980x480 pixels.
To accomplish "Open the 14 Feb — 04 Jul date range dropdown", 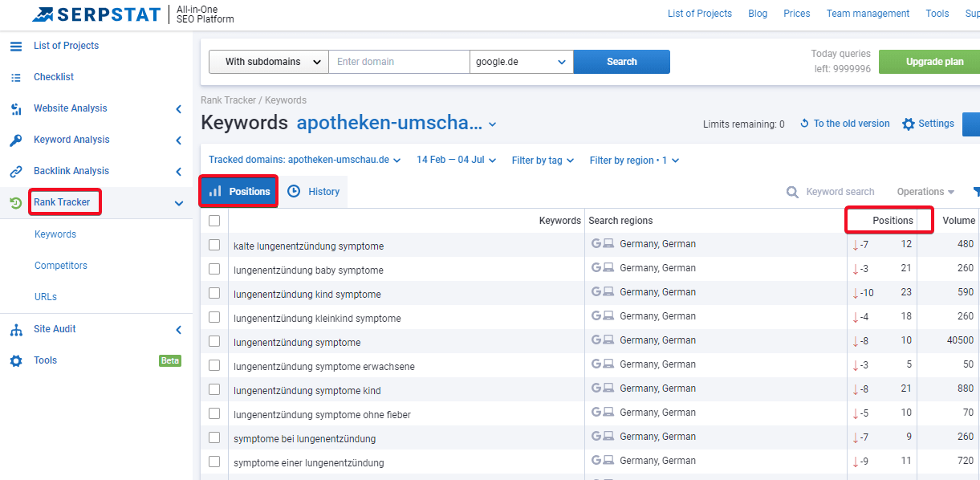I will click(456, 160).
